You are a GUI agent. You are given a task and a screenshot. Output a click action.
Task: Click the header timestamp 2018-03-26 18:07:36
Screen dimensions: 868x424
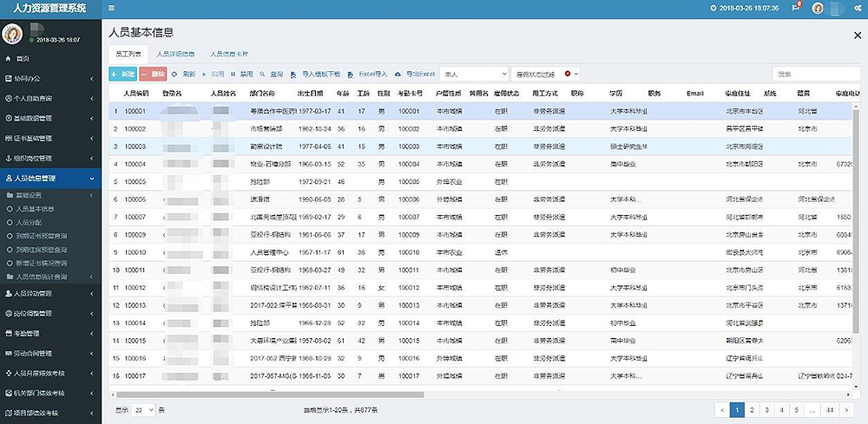(748, 9)
